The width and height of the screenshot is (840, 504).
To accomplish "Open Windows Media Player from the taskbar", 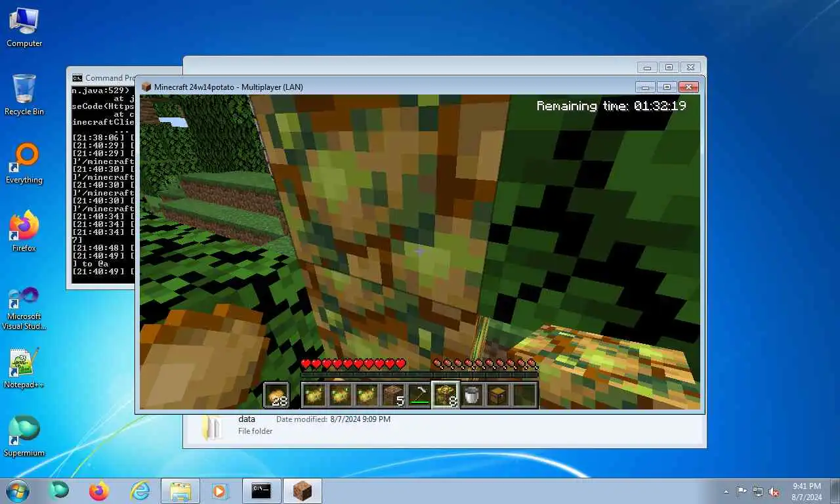I will coord(220,491).
